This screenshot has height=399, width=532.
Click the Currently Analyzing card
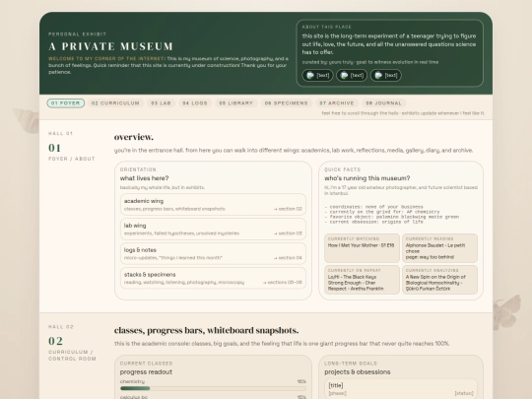click(439, 280)
